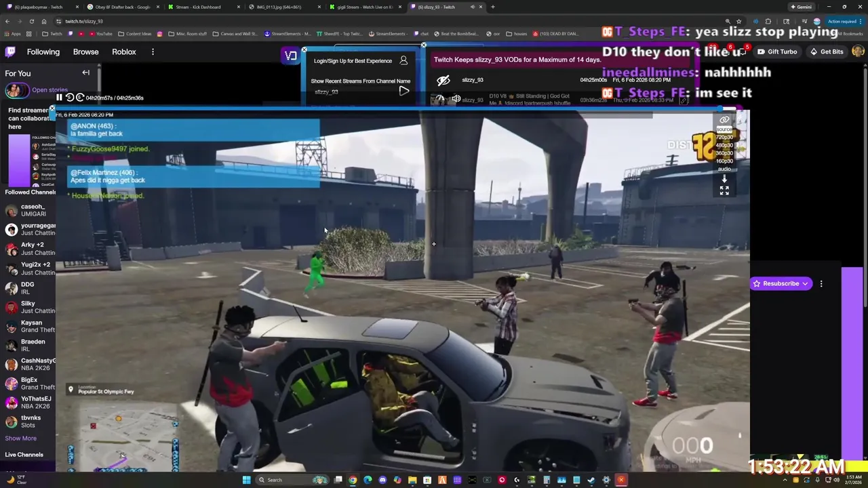Image resolution: width=868 pixels, height=488 pixels.
Task: Expand followed channels with Show More
Action: 21,438
